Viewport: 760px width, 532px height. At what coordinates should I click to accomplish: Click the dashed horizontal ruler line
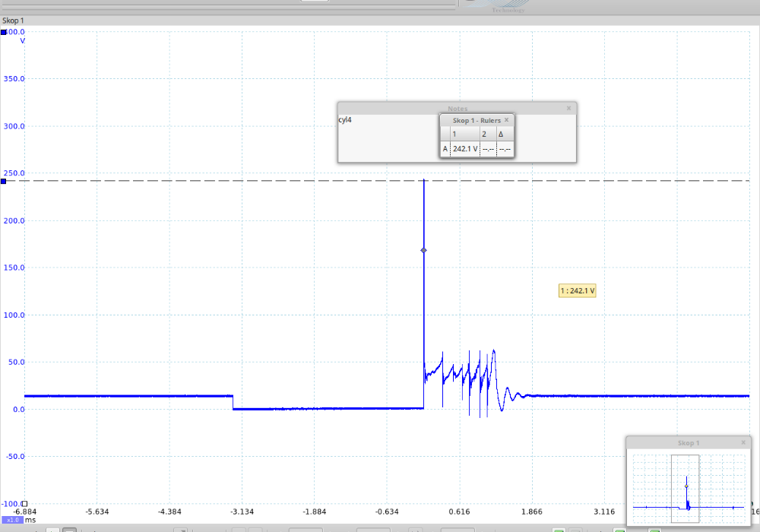tap(228, 181)
